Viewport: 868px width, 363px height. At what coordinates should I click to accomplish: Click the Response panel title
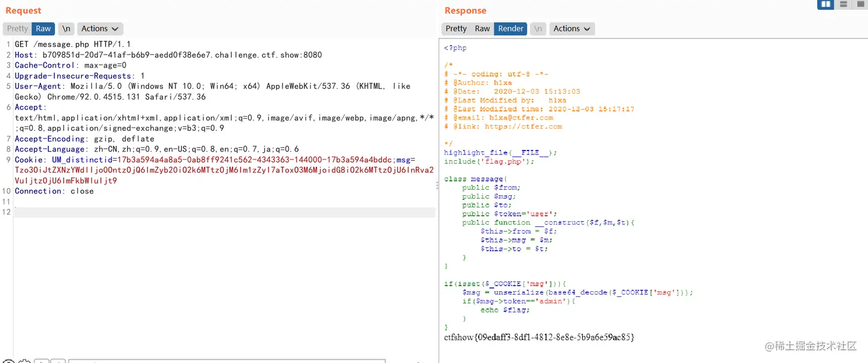point(465,10)
